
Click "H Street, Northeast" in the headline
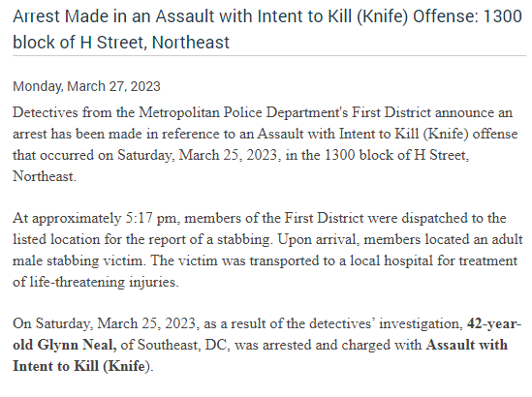click(x=155, y=43)
